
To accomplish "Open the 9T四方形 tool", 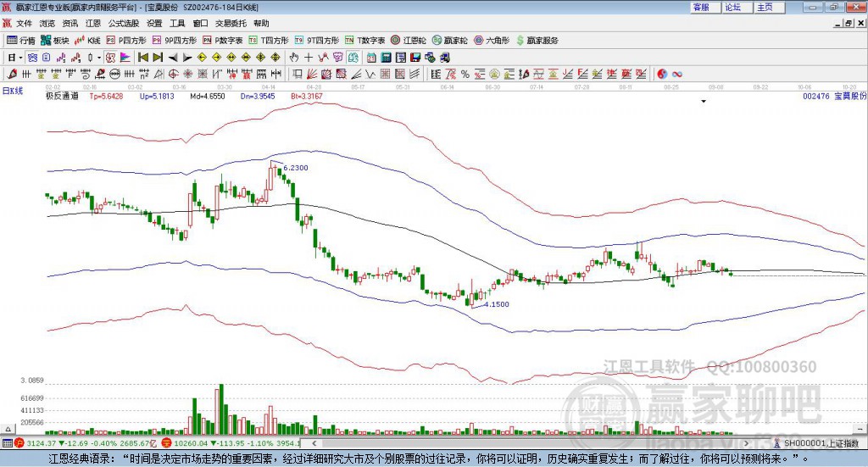I will pos(317,41).
